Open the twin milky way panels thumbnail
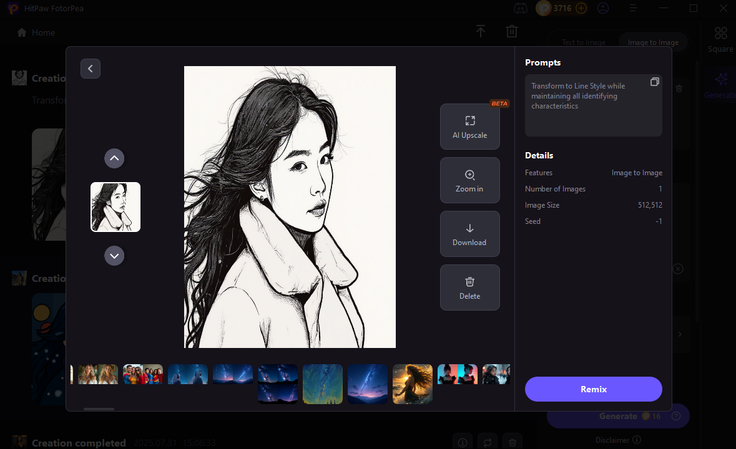 233,374
